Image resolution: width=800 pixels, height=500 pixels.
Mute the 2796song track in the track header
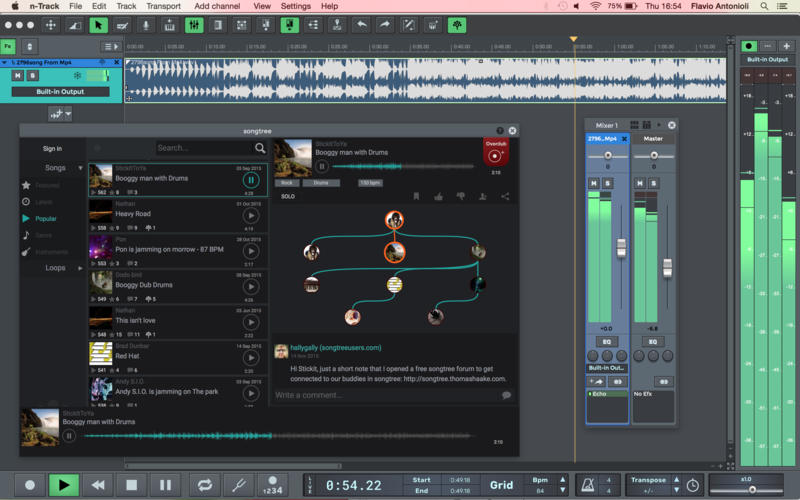(x=18, y=75)
